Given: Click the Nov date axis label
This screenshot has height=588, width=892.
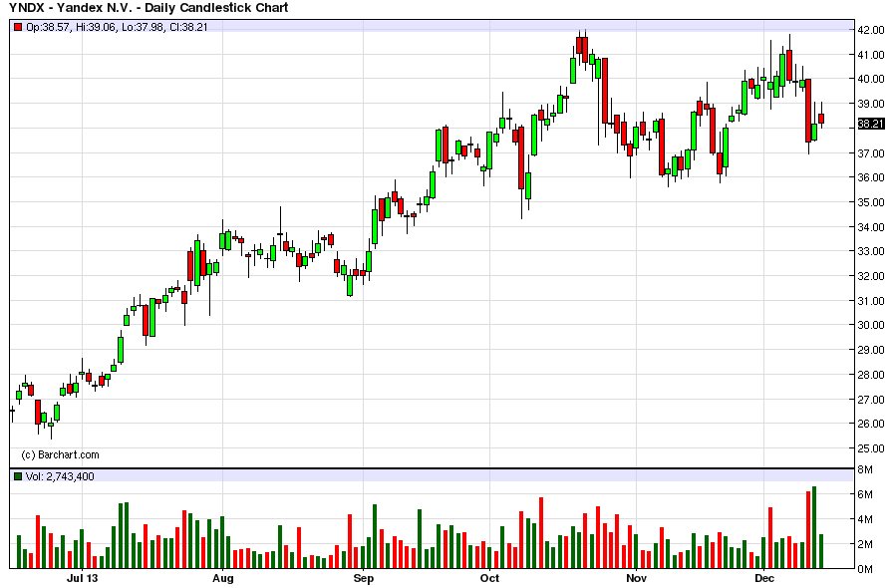Looking at the screenshot, I should (636, 578).
